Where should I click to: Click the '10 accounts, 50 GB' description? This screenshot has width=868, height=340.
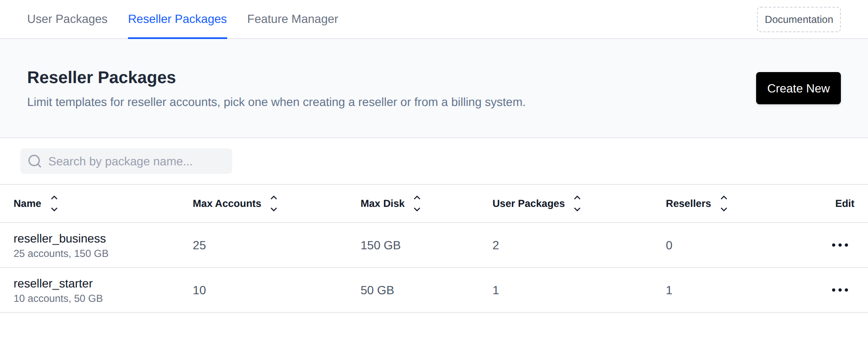click(x=58, y=298)
